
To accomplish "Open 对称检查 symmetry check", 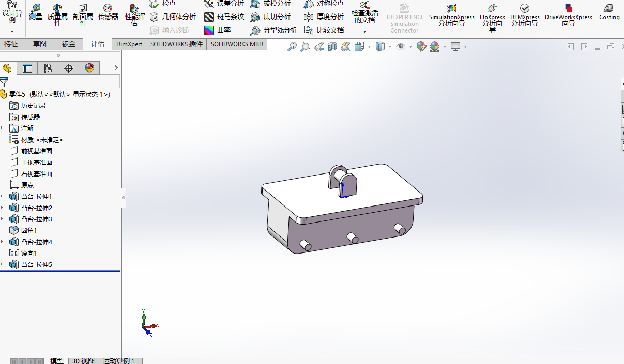I will click(x=324, y=4).
